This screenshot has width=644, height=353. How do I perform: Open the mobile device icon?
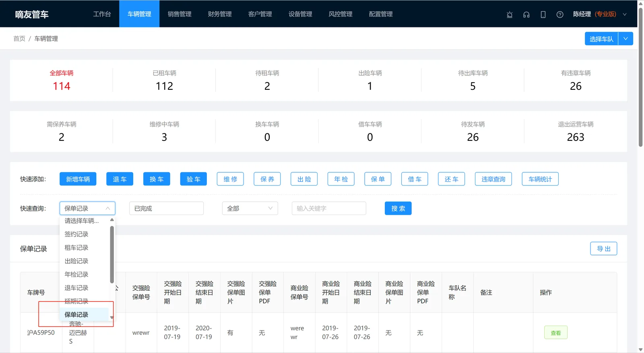click(x=543, y=14)
